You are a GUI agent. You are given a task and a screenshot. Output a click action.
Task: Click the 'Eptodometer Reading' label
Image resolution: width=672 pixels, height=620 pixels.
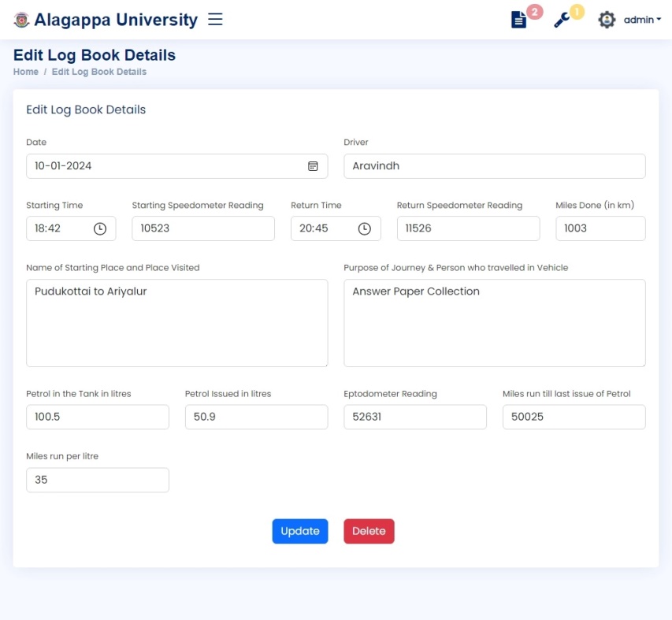point(391,394)
